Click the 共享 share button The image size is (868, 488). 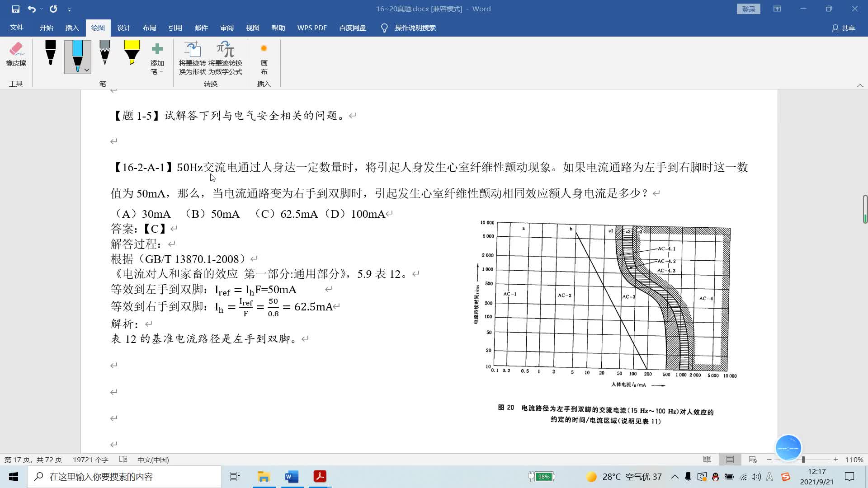click(x=844, y=28)
